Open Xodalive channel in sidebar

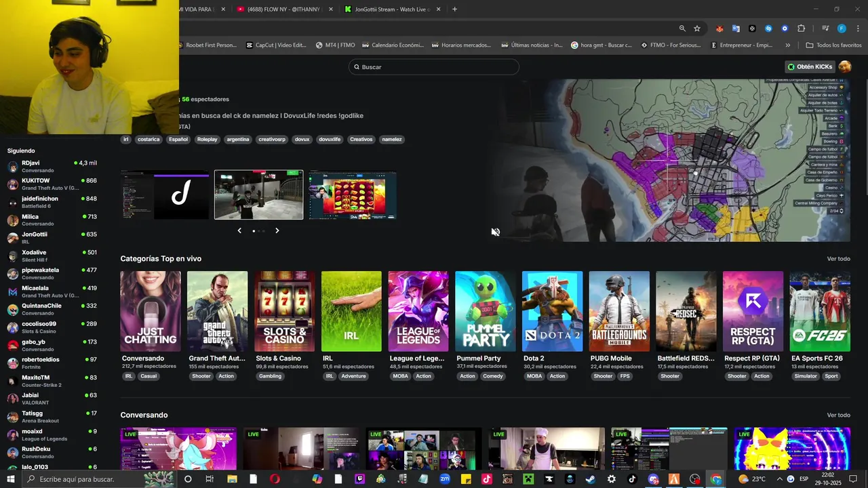coord(52,256)
